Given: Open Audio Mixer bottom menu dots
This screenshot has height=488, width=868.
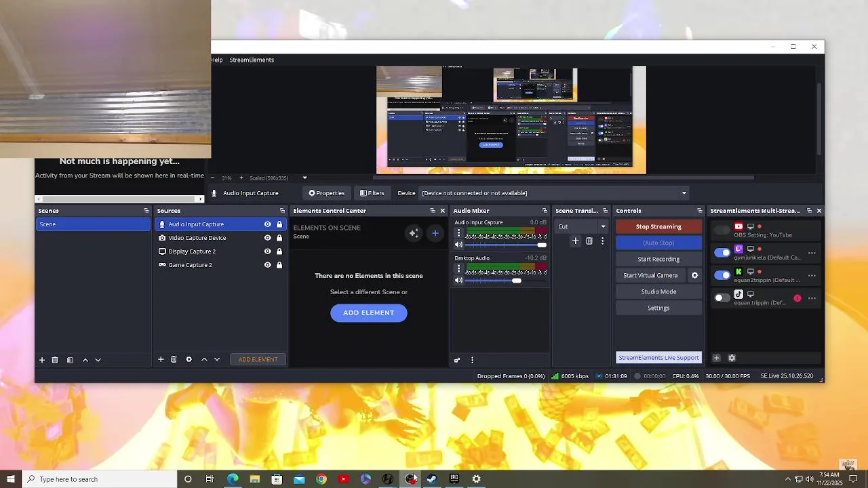Looking at the screenshot, I should (472, 360).
